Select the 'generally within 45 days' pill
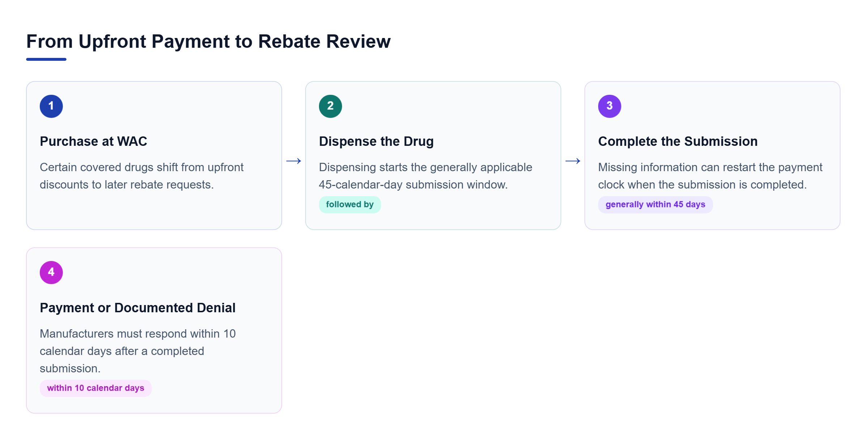This screenshot has height=440, width=868. [655, 204]
